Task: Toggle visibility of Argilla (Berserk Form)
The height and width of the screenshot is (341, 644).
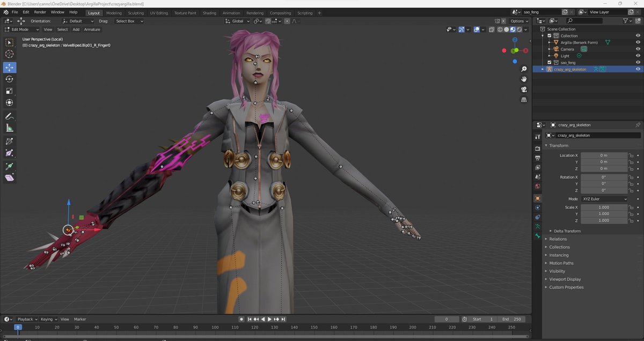Action: (638, 42)
